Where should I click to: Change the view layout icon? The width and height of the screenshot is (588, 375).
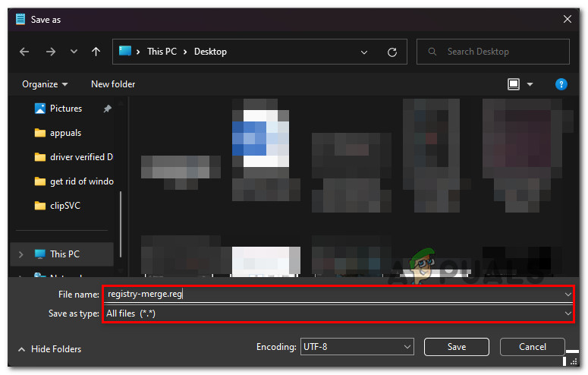pyautogui.click(x=514, y=84)
